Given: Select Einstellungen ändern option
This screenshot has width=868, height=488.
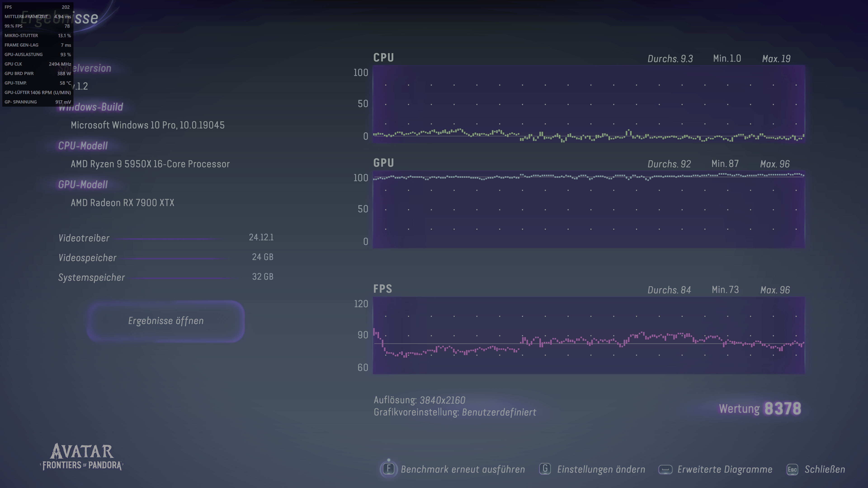Looking at the screenshot, I should [x=601, y=469].
